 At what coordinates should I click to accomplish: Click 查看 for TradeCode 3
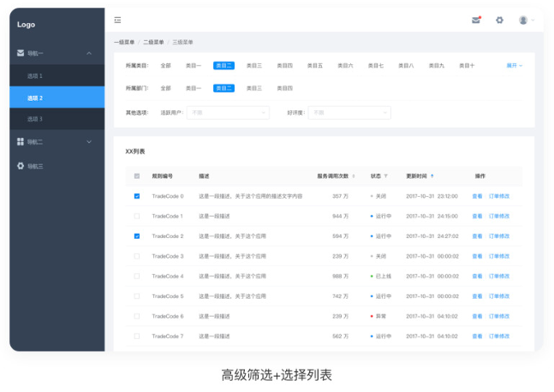(x=477, y=256)
